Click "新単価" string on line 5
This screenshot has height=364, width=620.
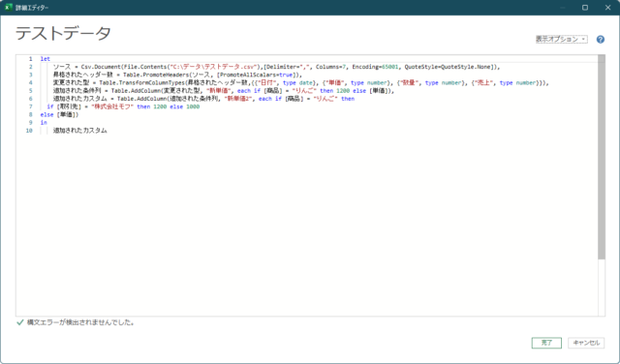(x=218, y=90)
